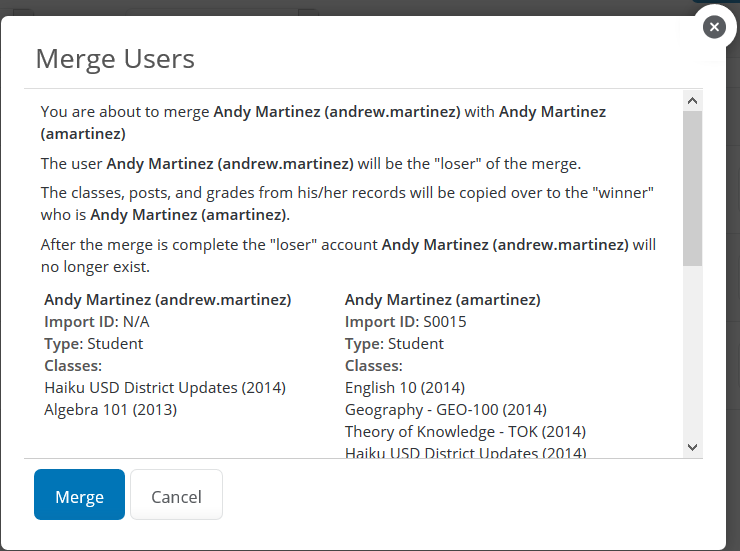The height and width of the screenshot is (551, 740).
Task: Select English 10 (2014) class entry
Action: tap(404, 387)
